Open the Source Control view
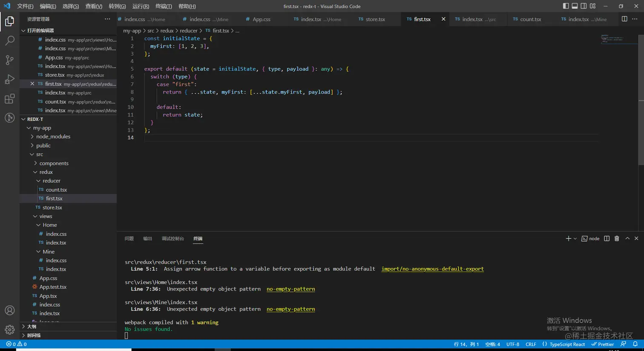This screenshot has width=644, height=351. click(9, 60)
